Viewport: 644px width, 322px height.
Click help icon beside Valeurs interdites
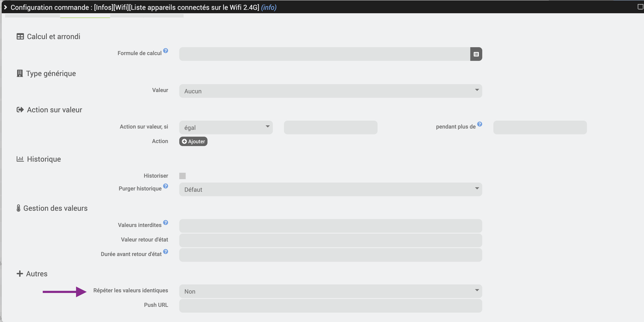[166, 222]
